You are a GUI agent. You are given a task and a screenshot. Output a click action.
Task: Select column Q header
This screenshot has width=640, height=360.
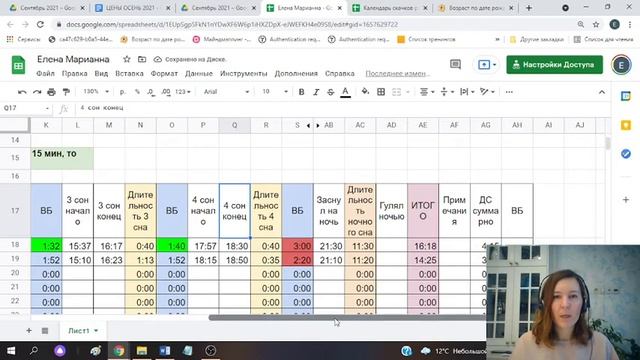click(x=234, y=125)
